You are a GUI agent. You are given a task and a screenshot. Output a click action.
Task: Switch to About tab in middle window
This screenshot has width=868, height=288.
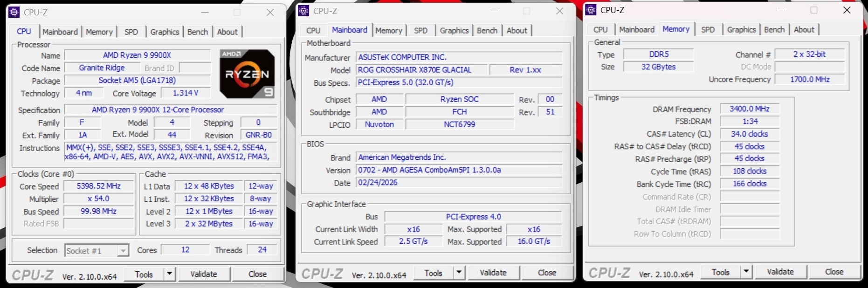pyautogui.click(x=517, y=30)
